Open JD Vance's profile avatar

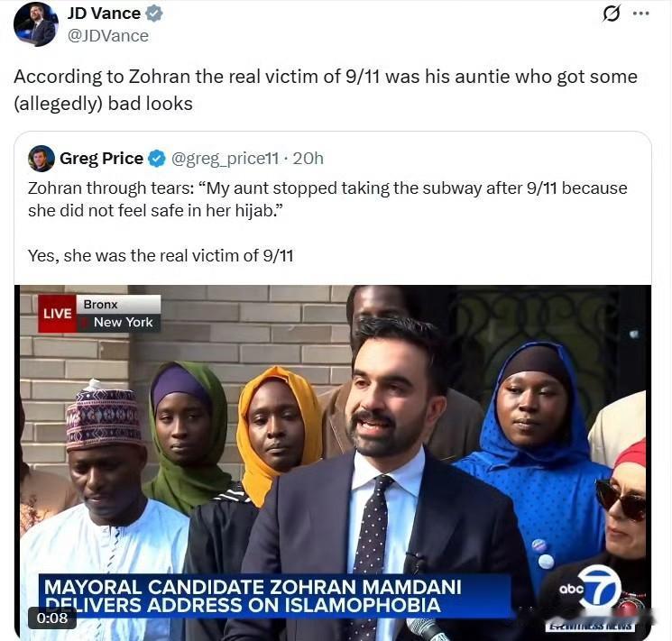35,24
